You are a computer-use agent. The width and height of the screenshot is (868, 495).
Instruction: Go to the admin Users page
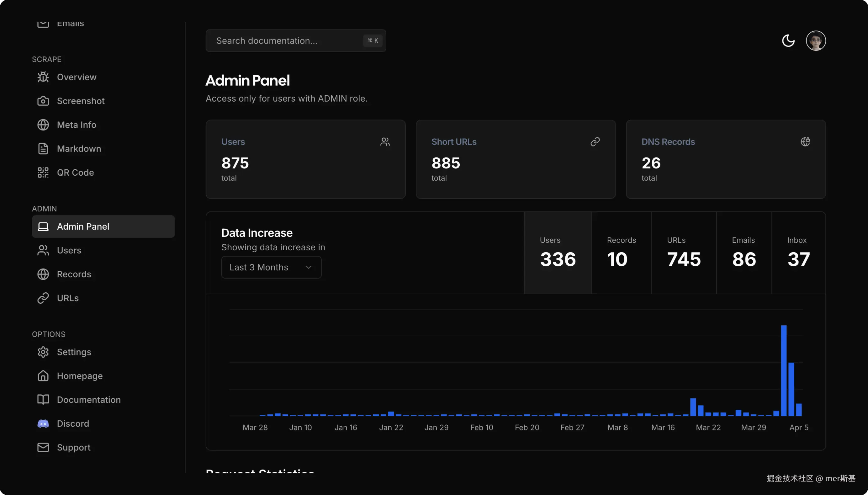pyautogui.click(x=69, y=250)
